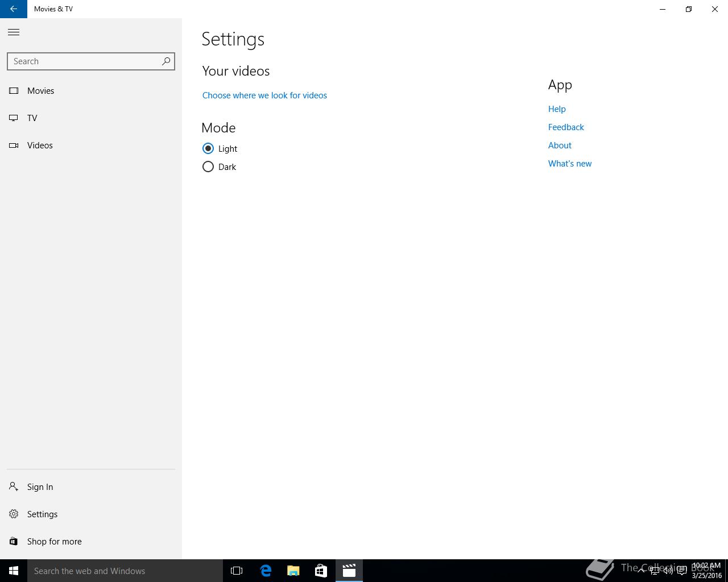Open the Action Center notifications icon

click(682, 571)
